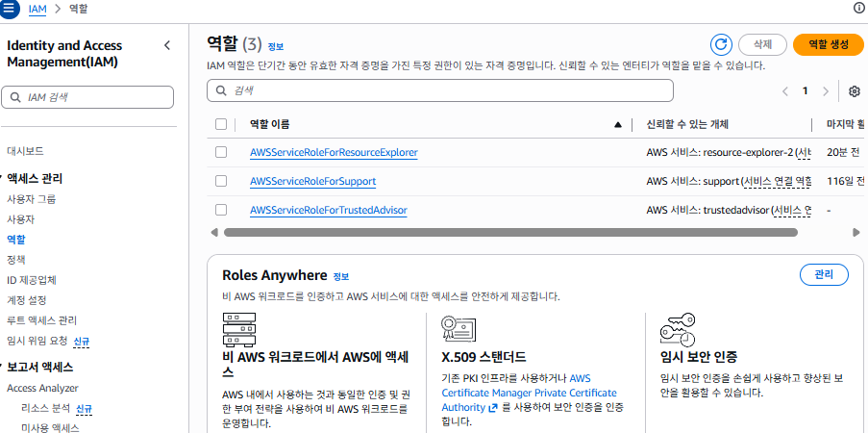The width and height of the screenshot is (868, 433).
Task: Go to the next page of roles
Action: 826,91
